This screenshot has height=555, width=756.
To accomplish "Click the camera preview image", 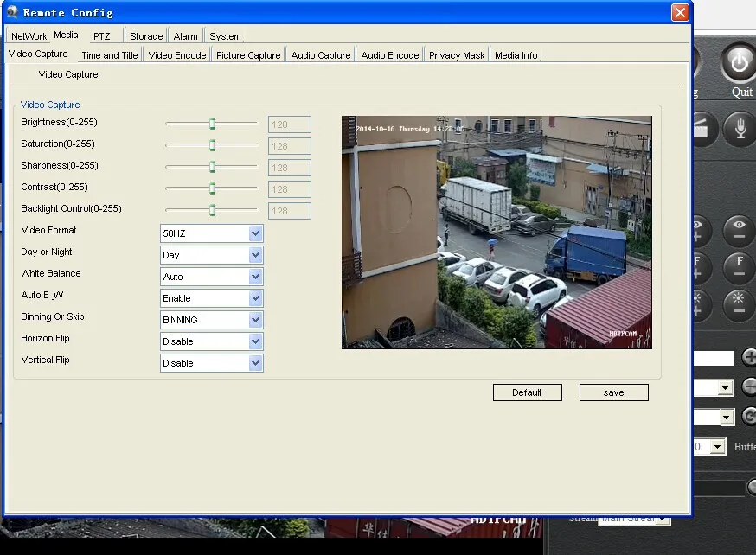I will [x=497, y=233].
